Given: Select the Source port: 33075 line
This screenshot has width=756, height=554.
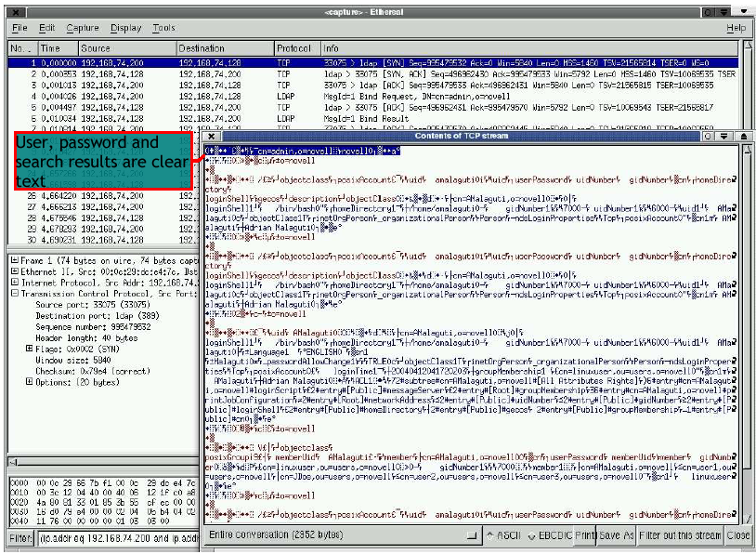Looking at the screenshot, I should tap(93, 305).
